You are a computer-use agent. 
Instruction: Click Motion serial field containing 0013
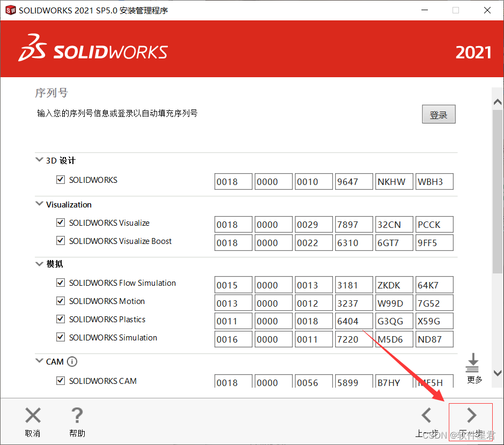[233, 303]
